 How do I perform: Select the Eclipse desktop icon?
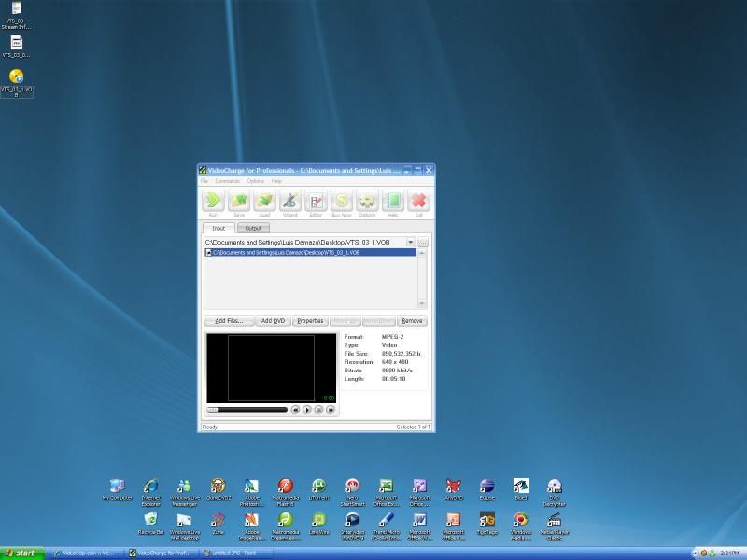click(486, 489)
